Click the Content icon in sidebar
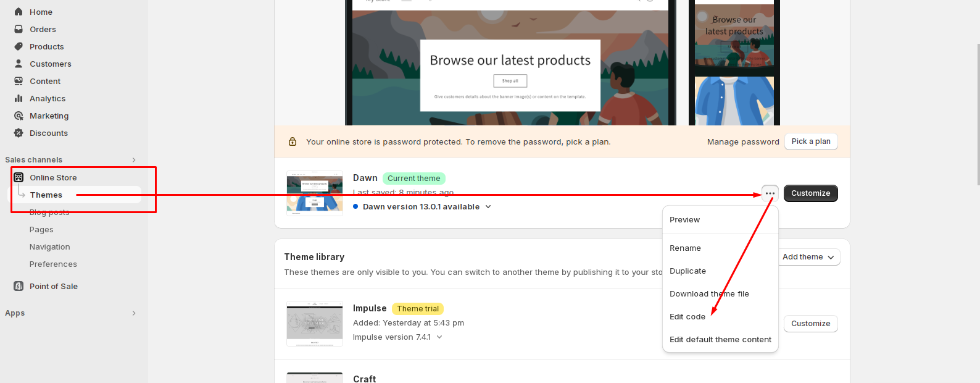This screenshot has height=383, width=980. 19,81
